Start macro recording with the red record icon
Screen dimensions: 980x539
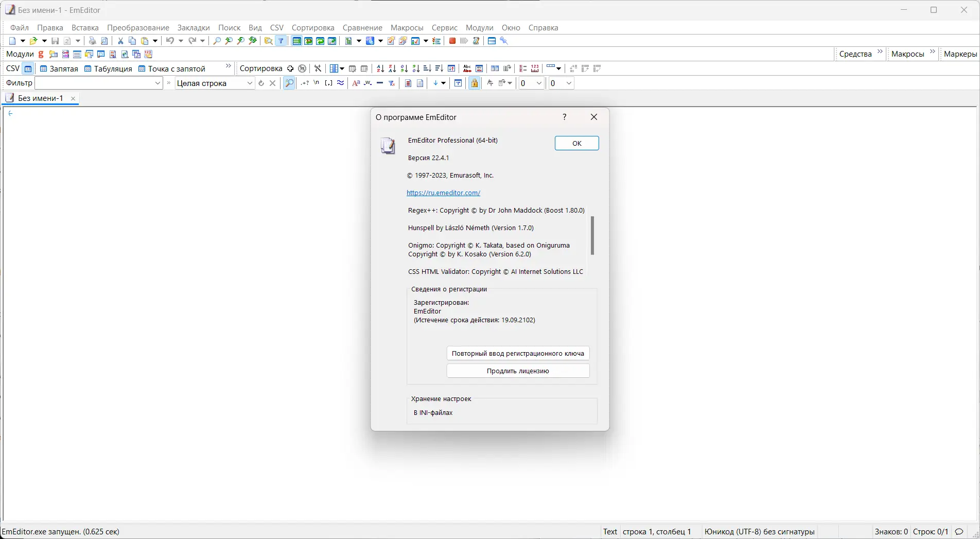pos(451,41)
